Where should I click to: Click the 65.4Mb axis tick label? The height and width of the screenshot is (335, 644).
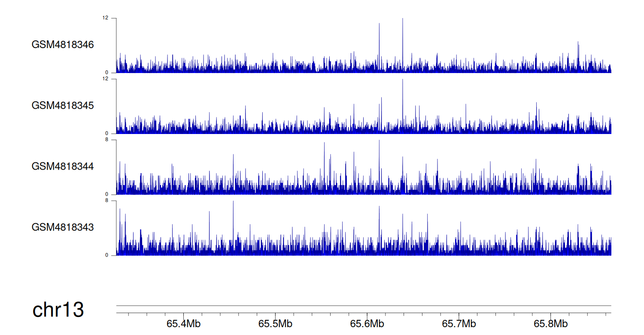pyautogui.click(x=183, y=324)
